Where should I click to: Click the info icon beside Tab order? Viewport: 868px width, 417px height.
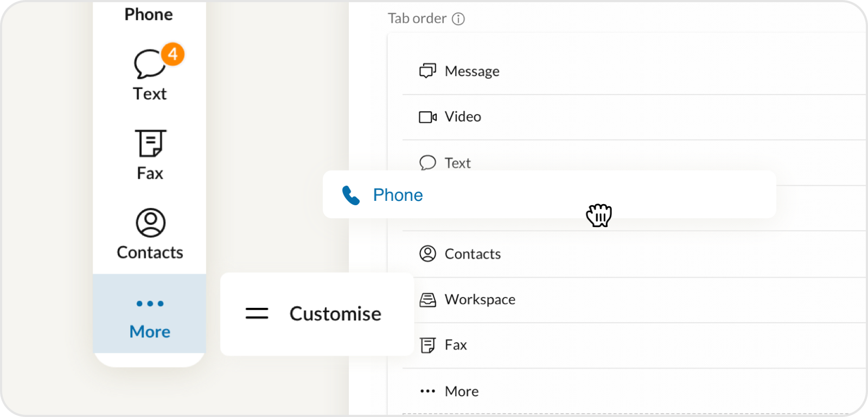[x=458, y=18]
